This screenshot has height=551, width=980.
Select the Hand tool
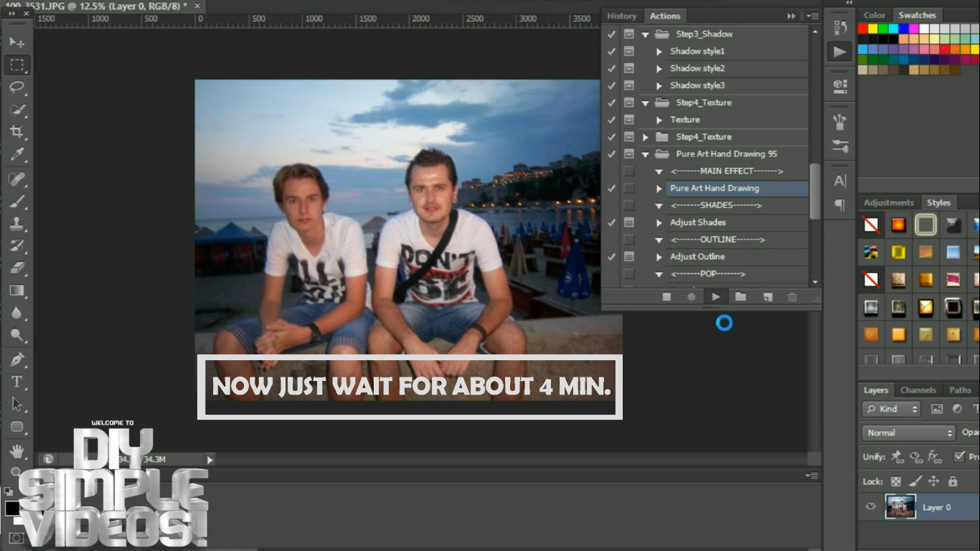pyautogui.click(x=17, y=451)
